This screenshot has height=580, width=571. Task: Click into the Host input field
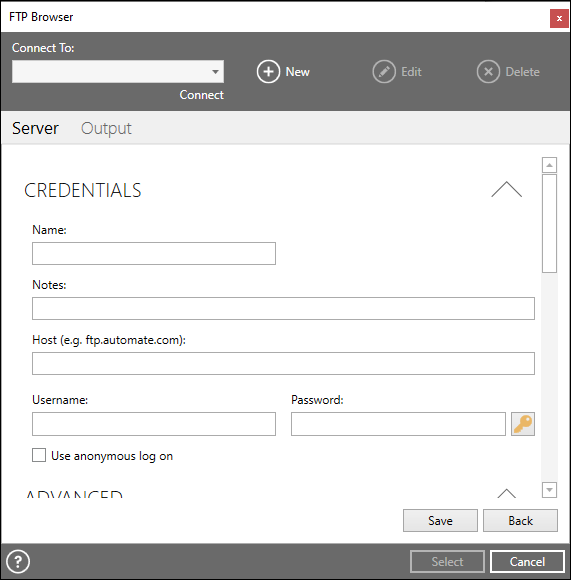pos(283,363)
